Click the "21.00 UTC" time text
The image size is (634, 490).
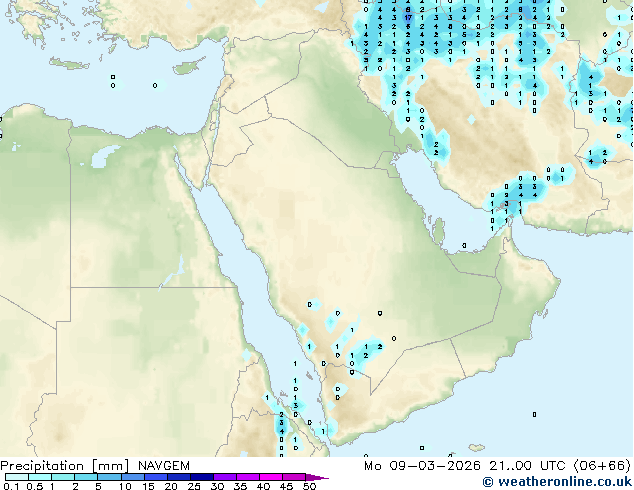pos(527,466)
